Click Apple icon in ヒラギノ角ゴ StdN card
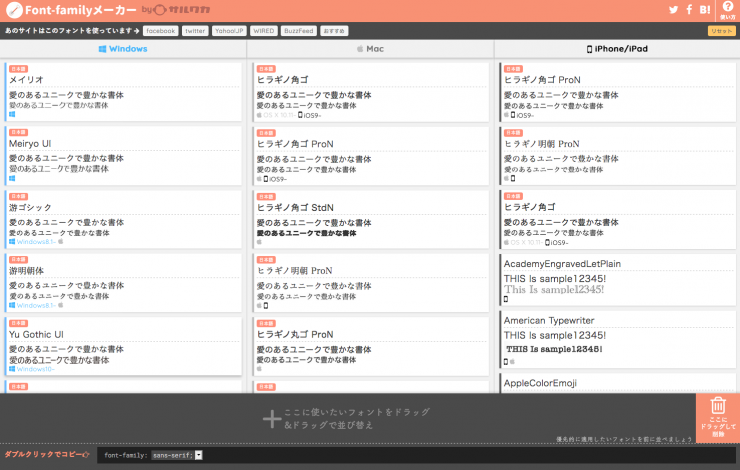The width and height of the screenshot is (740, 470). [x=259, y=242]
